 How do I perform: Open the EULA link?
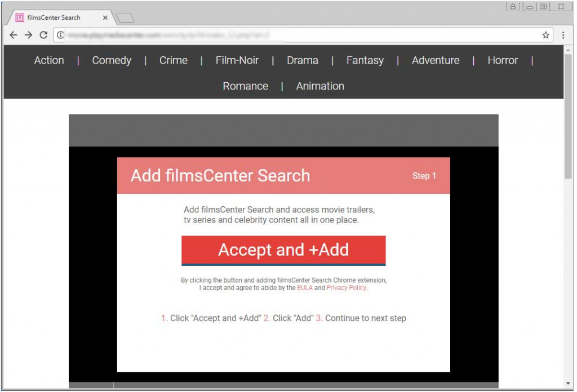point(304,288)
